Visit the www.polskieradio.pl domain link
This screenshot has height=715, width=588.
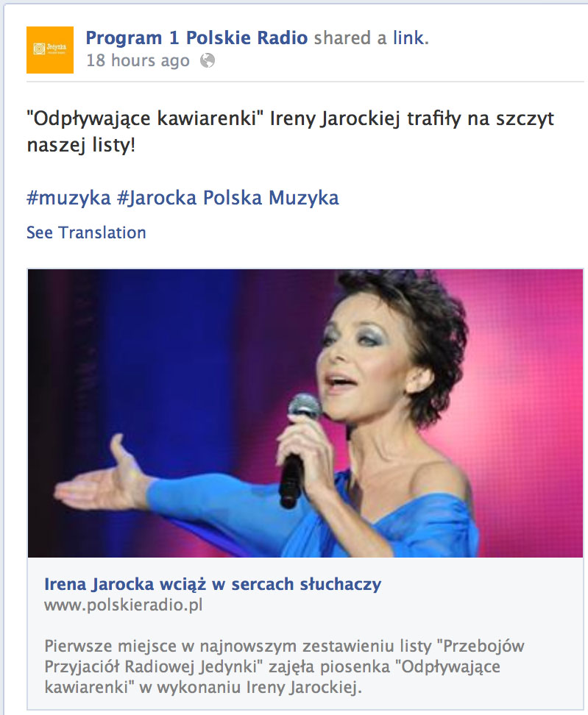(123, 605)
